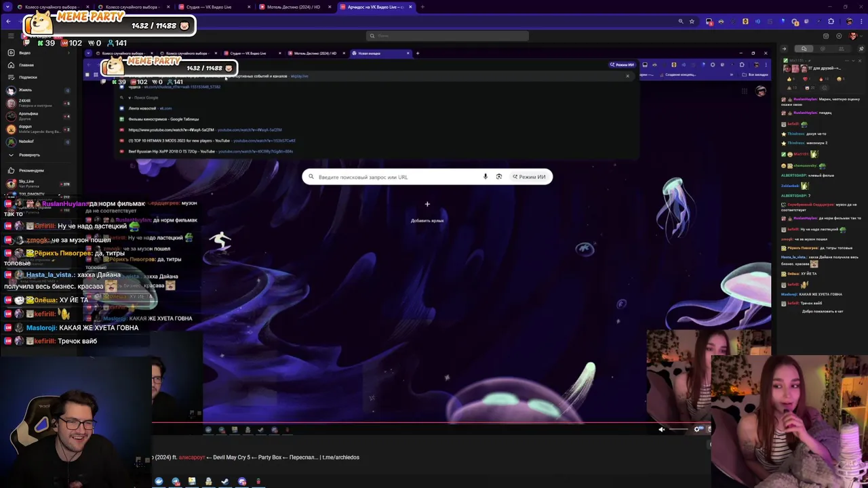Open dopgun channel in sidebar
The height and width of the screenshot is (488, 868).
coord(37,129)
